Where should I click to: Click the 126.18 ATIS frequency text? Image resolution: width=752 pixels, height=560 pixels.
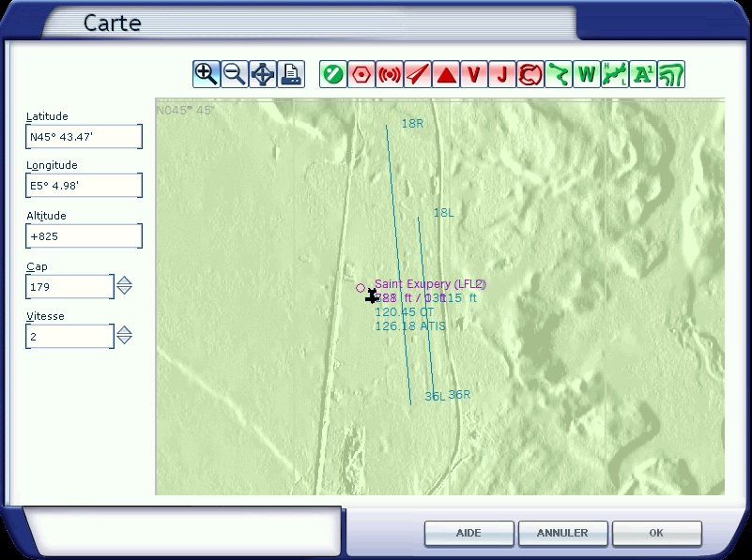[410, 326]
